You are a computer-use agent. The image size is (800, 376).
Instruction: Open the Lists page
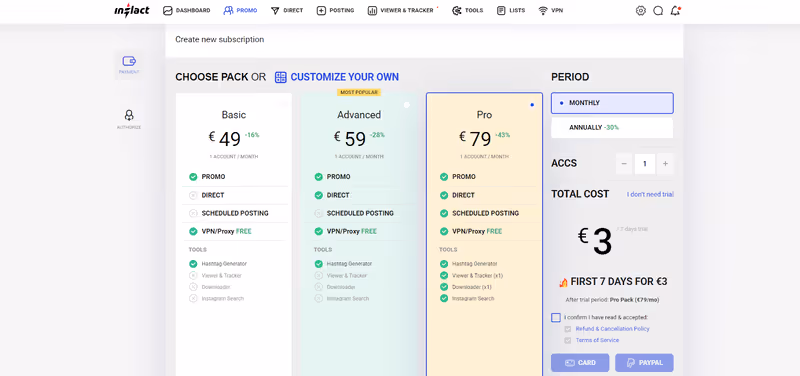511,10
